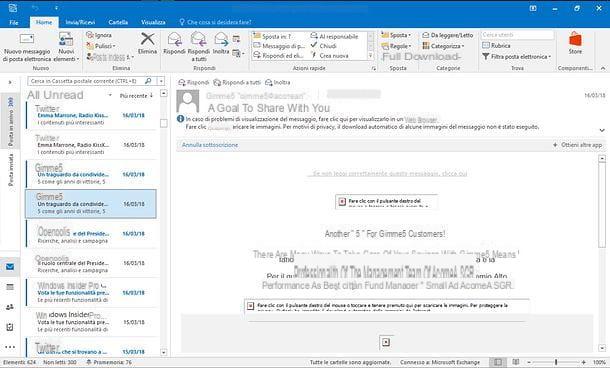The width and height of the screenshot is (610, 368).
Task: Expand the Filtra posta elettronica dropdown
Action: coord(517,57)
